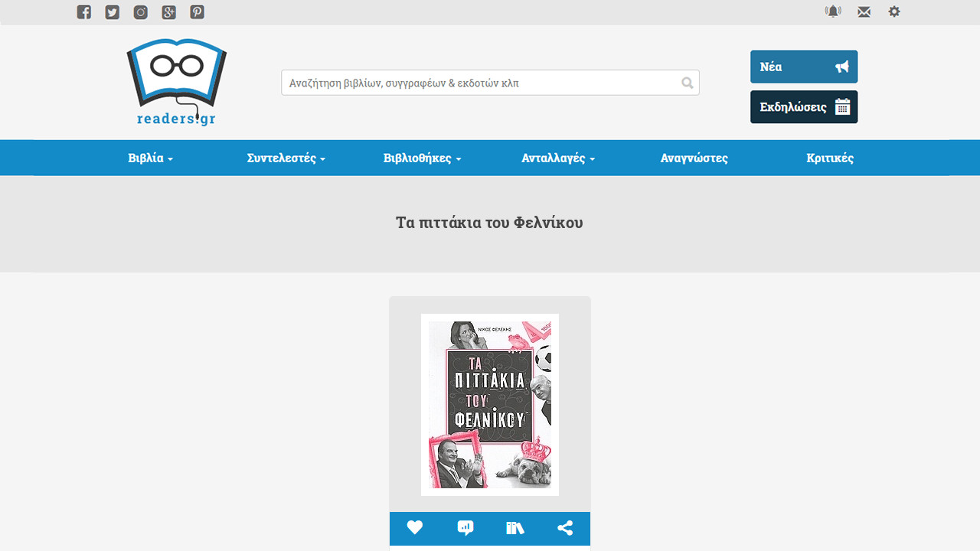Open the Google Plus social icon

point(169,12)
